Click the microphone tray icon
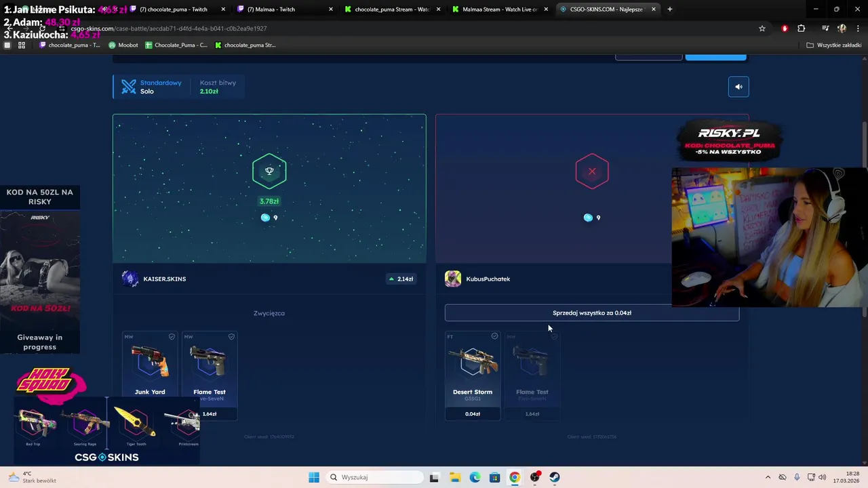The image size is (868, 488). [x=797, y=477]
